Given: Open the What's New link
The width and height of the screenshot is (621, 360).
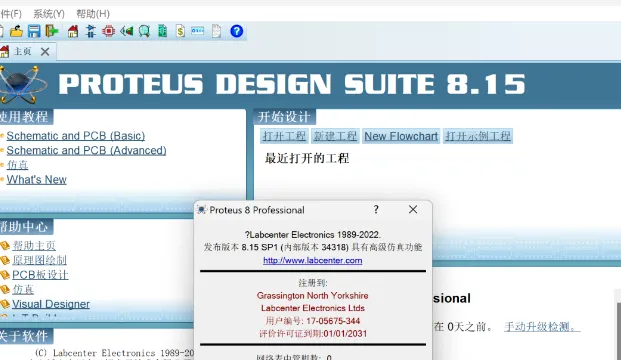Looking at the screenshot, I should pos(36,179).
